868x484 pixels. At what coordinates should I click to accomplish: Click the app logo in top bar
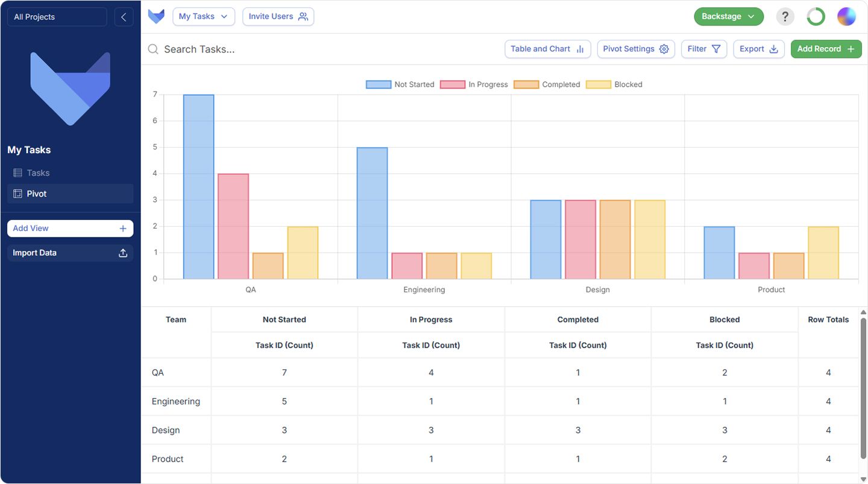[156, 16]
